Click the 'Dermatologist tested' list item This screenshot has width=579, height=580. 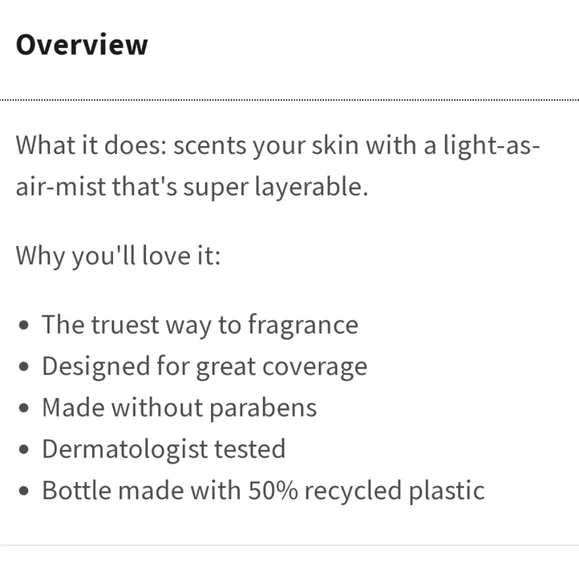(164, 449)
